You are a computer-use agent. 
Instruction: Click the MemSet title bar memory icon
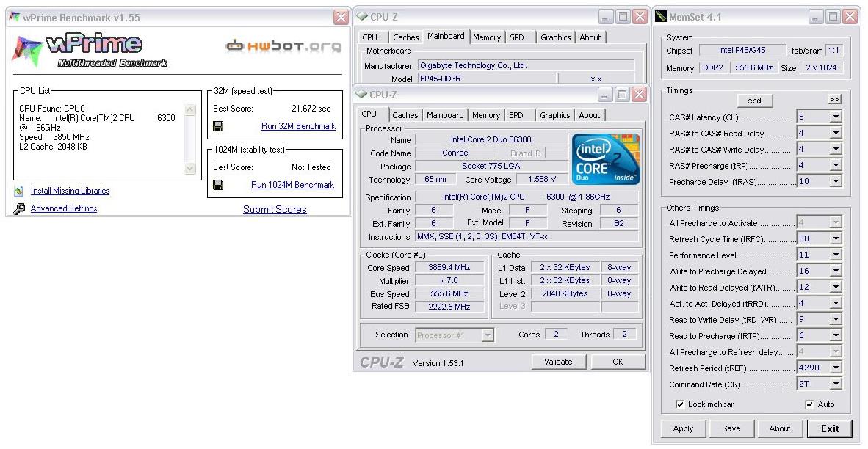(662, 17)
